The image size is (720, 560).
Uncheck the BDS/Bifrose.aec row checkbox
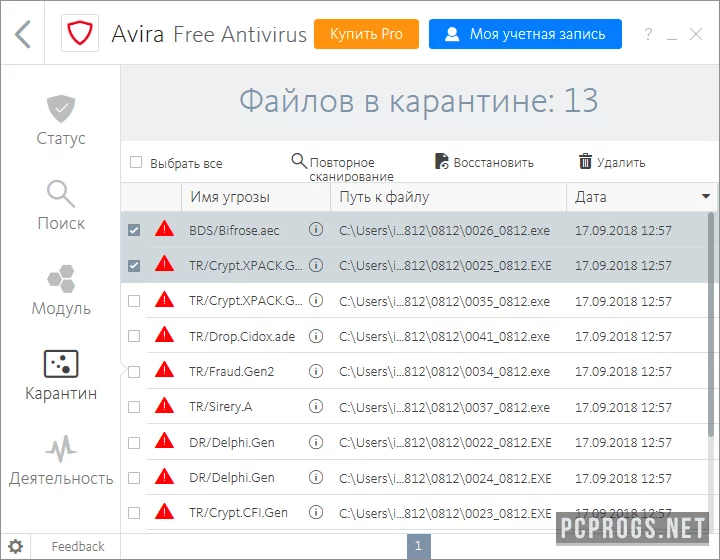(x=134, y=230)
